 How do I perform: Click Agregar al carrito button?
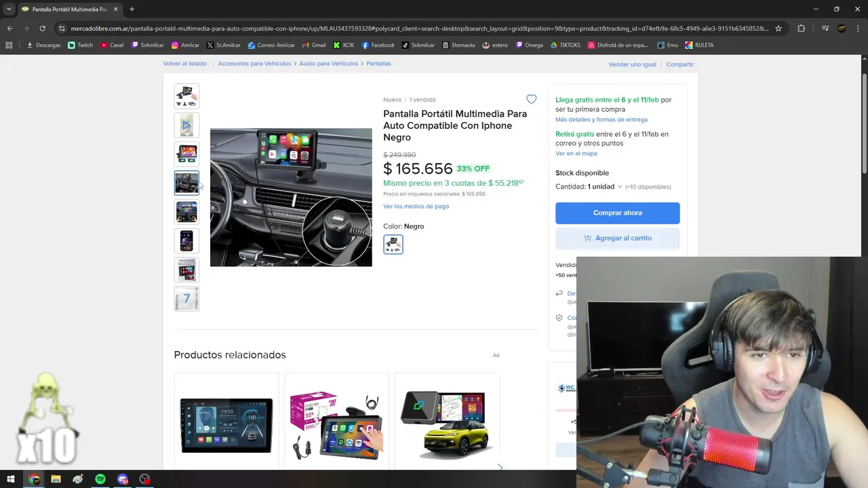click(617, 238)
